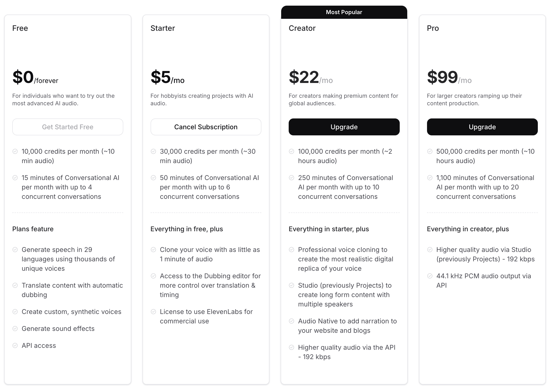Click Upgrade under the Creator plan
The width and height of the screenshot is (551, 392).
click(x=344, y=127)
